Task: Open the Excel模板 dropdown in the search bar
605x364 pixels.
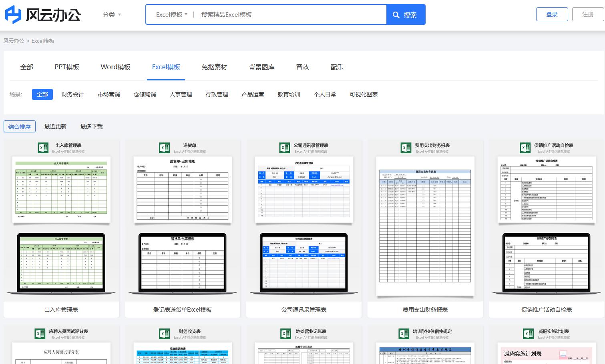Action: 170,14
